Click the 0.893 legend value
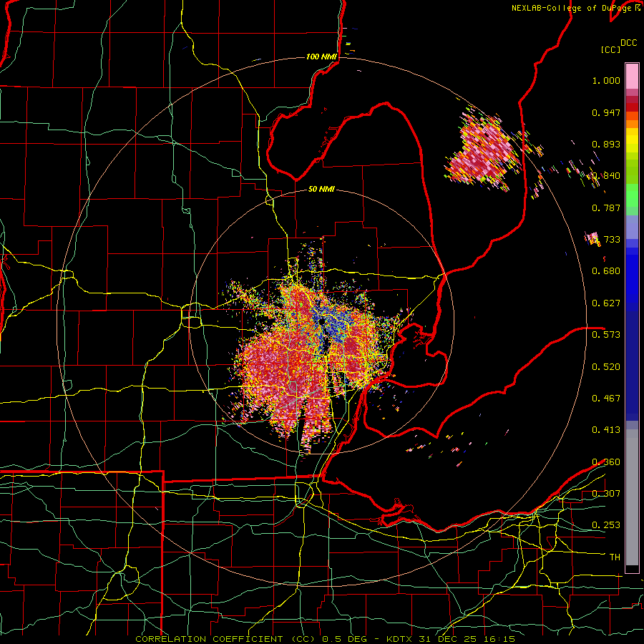 [x=606, y=144]
